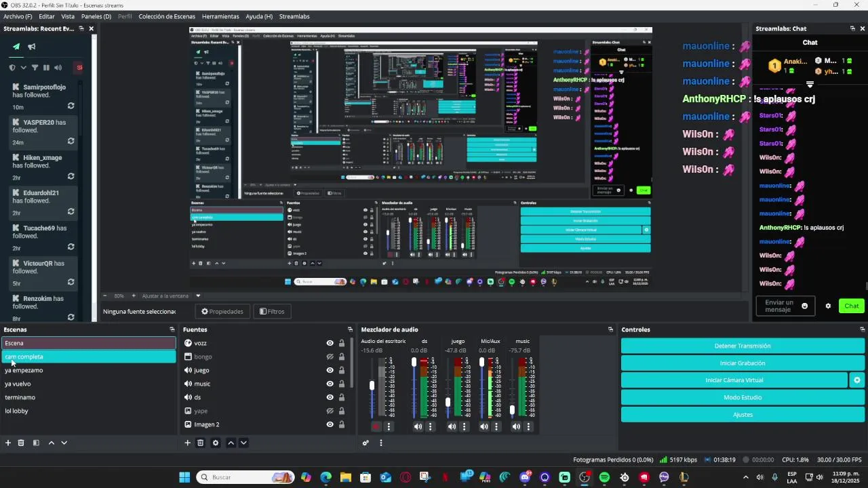Mute the Mic/Aux audio channel
The width and height of the screenshot is (868, 488).
coord(484,426)
